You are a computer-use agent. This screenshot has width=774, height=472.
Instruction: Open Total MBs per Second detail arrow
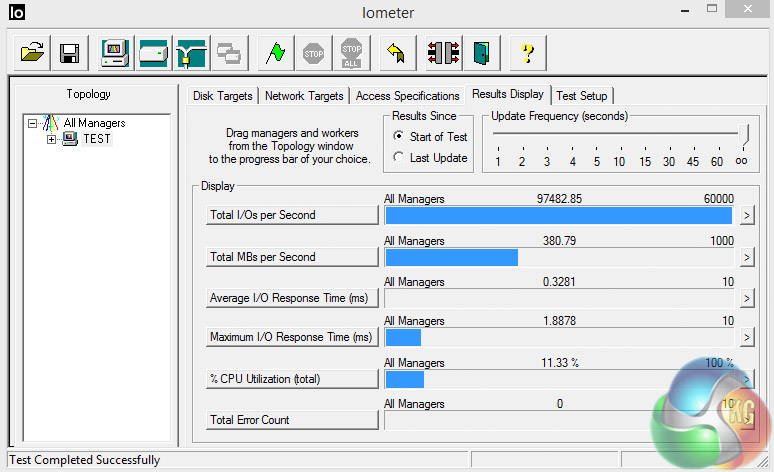[x=747, y=257]
